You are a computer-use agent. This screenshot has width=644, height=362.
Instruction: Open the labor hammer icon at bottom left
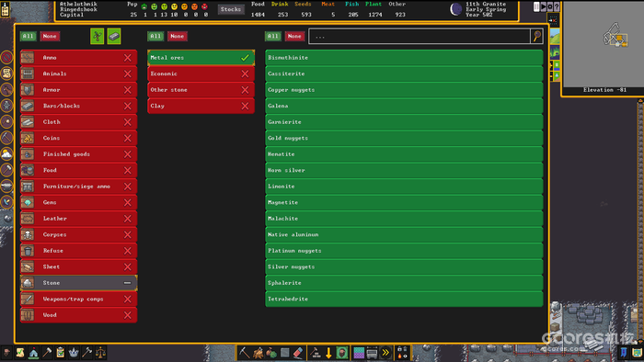[47, 353]
